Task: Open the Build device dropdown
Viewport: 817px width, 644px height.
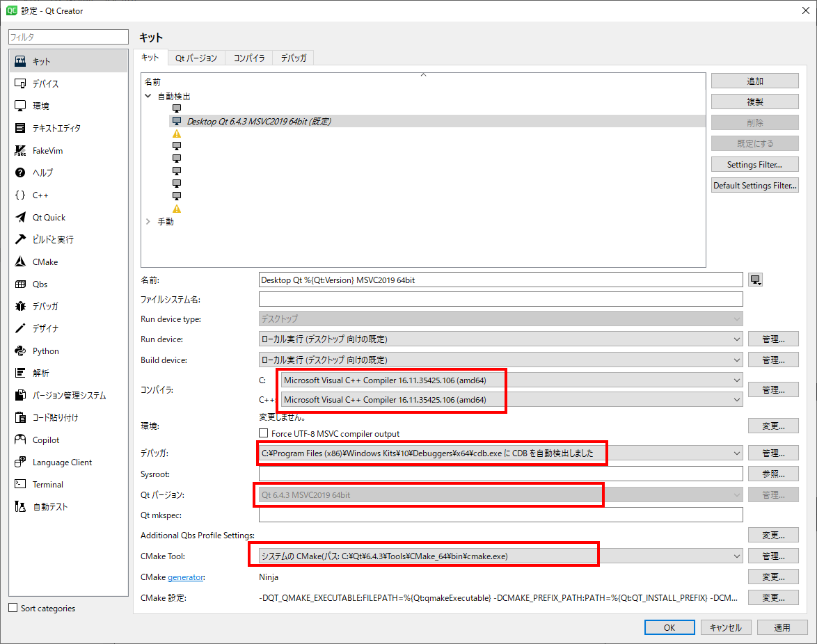Action: click(x=501, y=360)
